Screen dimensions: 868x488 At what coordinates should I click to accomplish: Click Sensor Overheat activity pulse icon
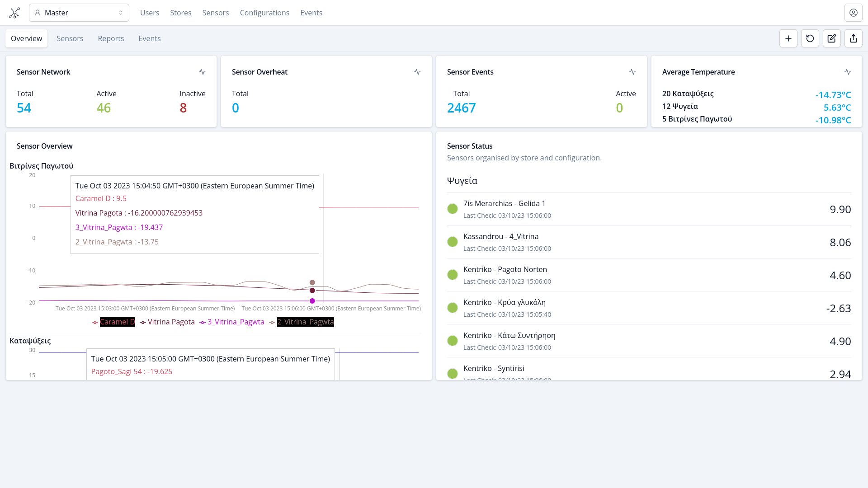(417, 72)
